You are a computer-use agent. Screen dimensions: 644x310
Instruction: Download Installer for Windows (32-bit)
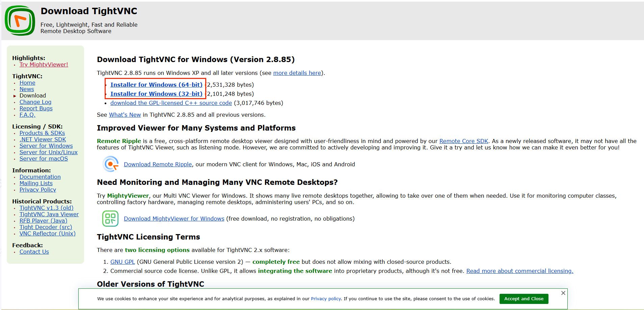tap(156, 94)
